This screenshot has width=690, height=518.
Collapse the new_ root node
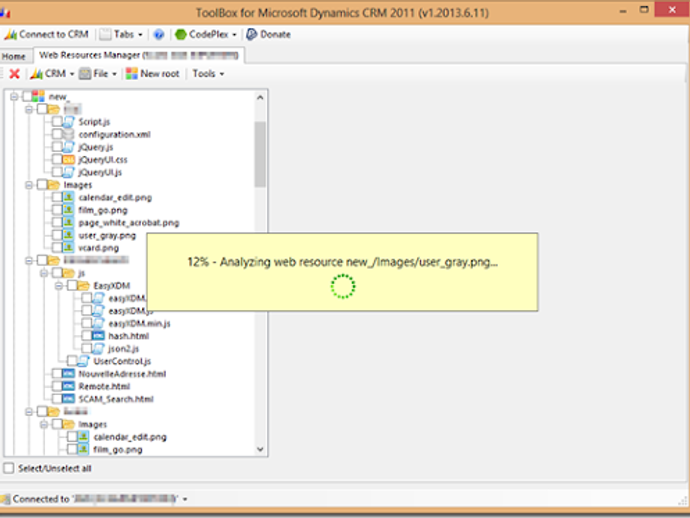coord(14,96)
